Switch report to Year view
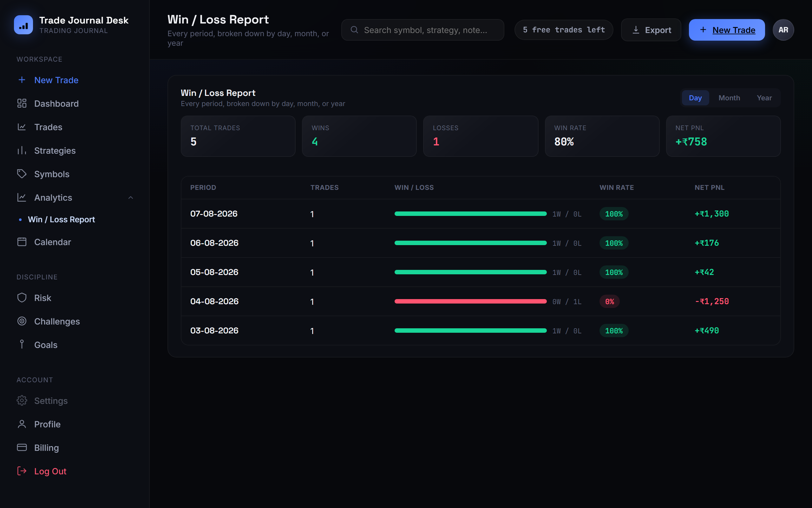This screenshot has height=508, width=812. [764, 98]
